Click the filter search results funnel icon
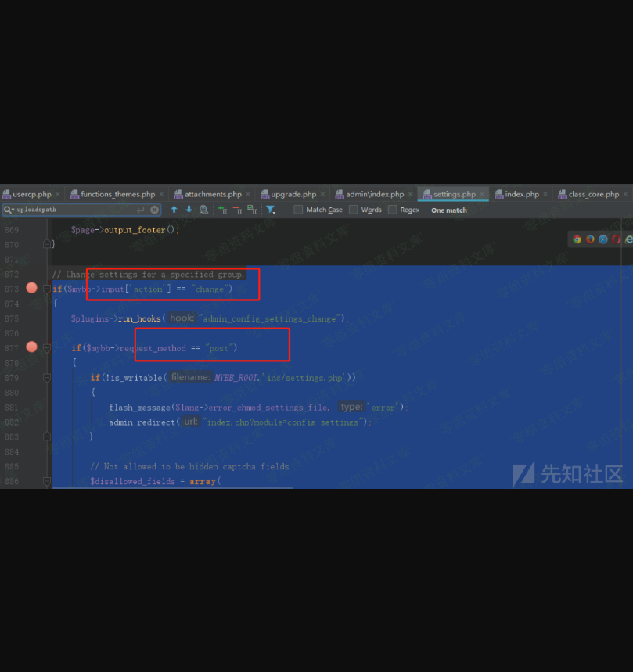 [x=270, y=210]
